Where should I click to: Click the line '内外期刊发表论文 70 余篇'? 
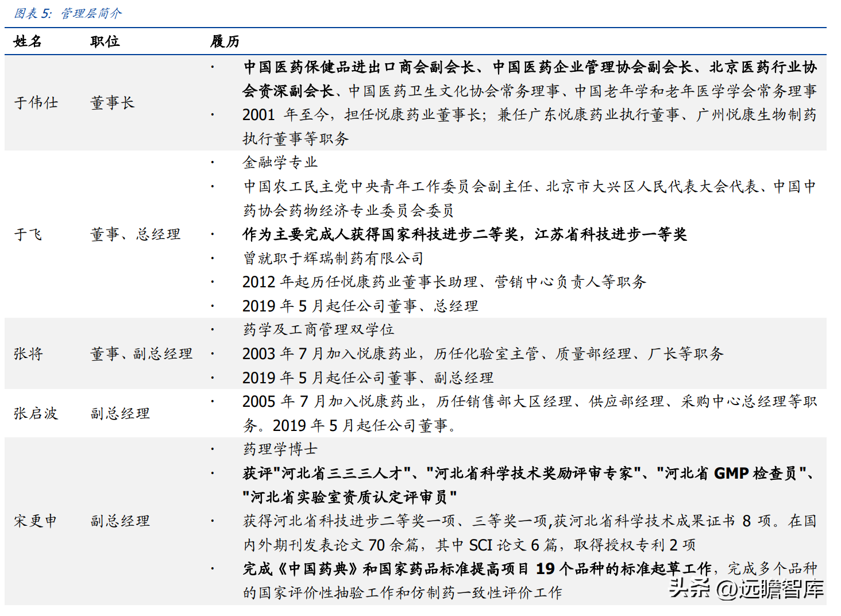click(469, 545)
